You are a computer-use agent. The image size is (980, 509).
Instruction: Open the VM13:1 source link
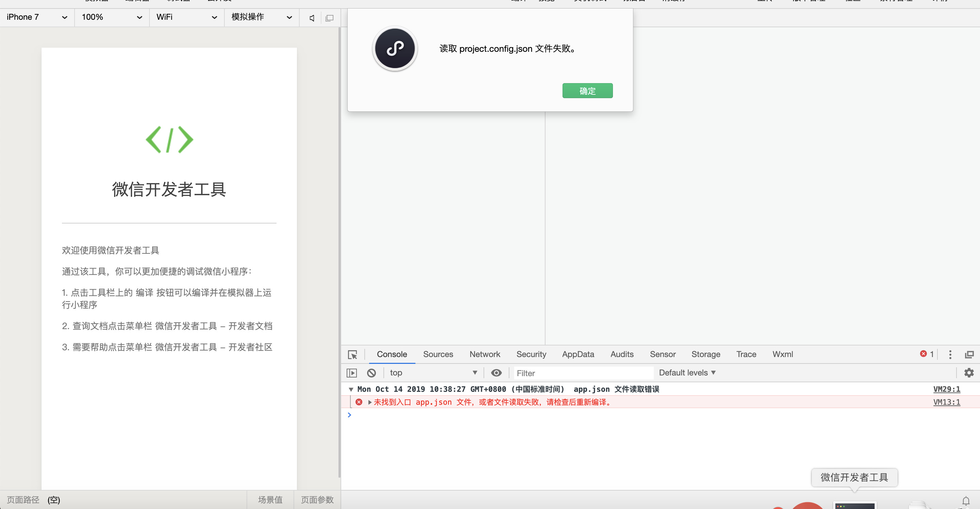(946, 402)
